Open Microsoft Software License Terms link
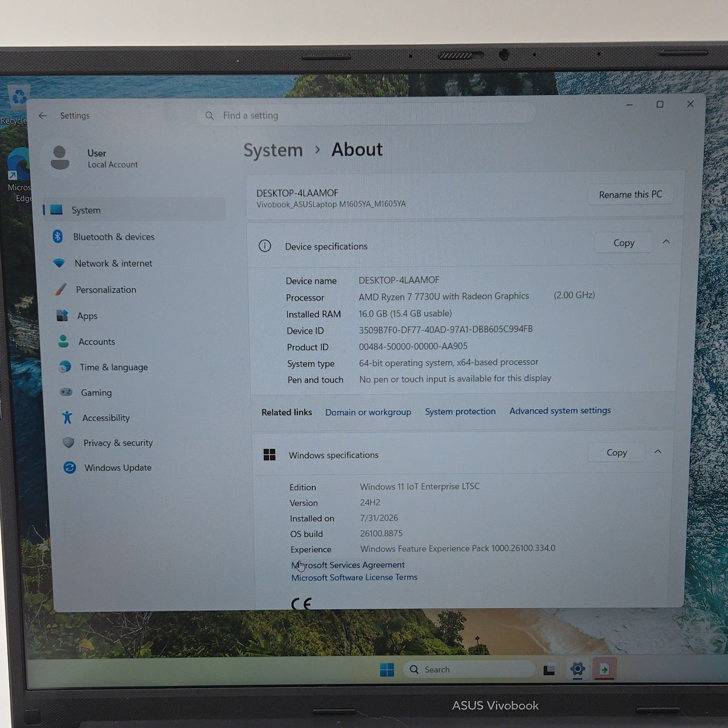 pyautogui.click(x=354, y=578)
